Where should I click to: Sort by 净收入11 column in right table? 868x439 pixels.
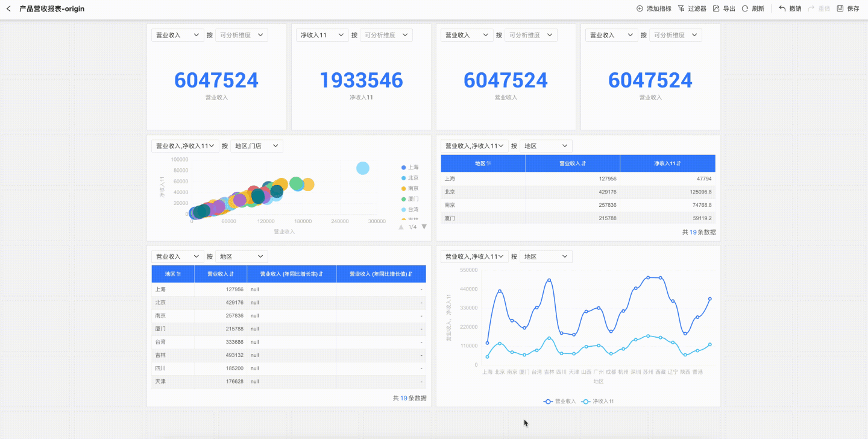[x=667, y=163]
